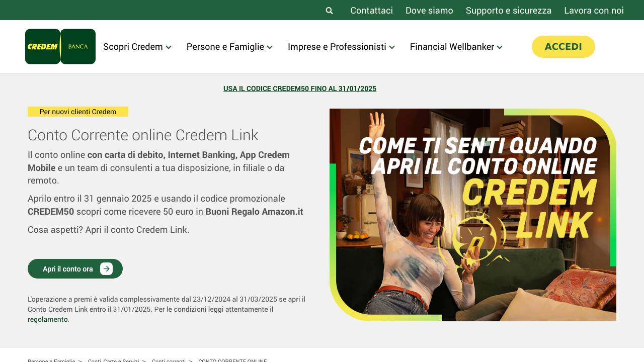The width and height of the screenshot is (644, 362).
Task: Click Apri il conto ora button
Action: [75, 268]
